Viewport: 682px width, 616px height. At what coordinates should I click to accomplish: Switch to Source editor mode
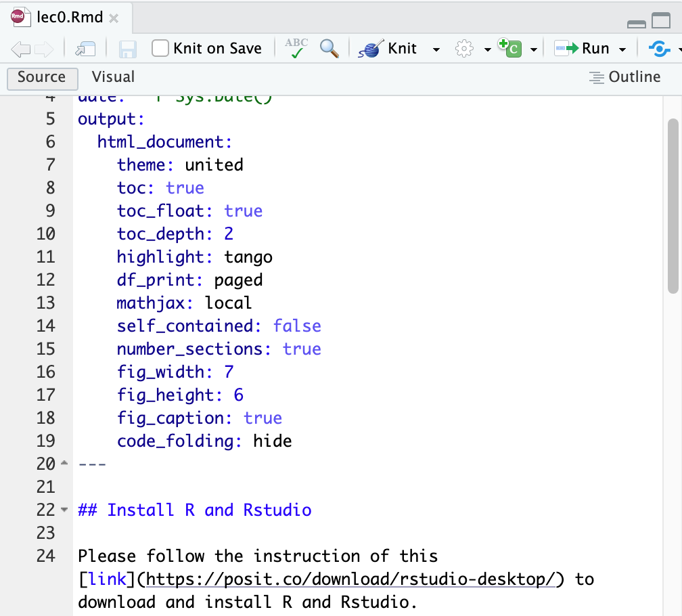[42, 77]
